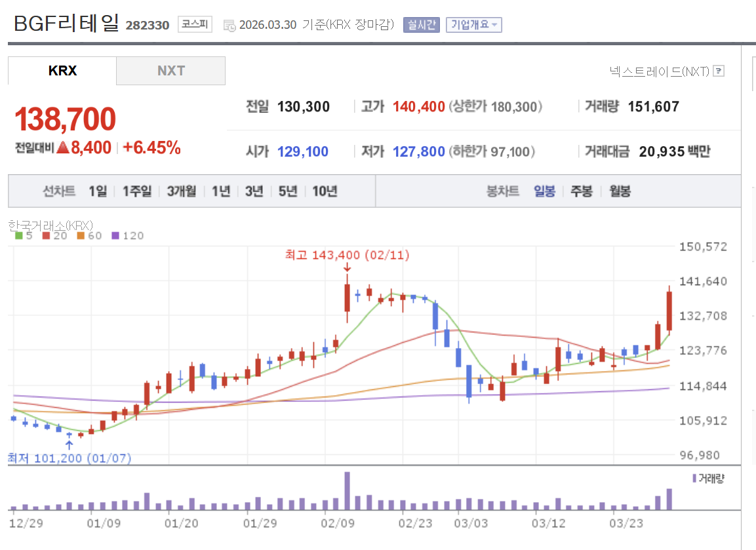Click the 150,572 price axis label

tap(703, 246)
